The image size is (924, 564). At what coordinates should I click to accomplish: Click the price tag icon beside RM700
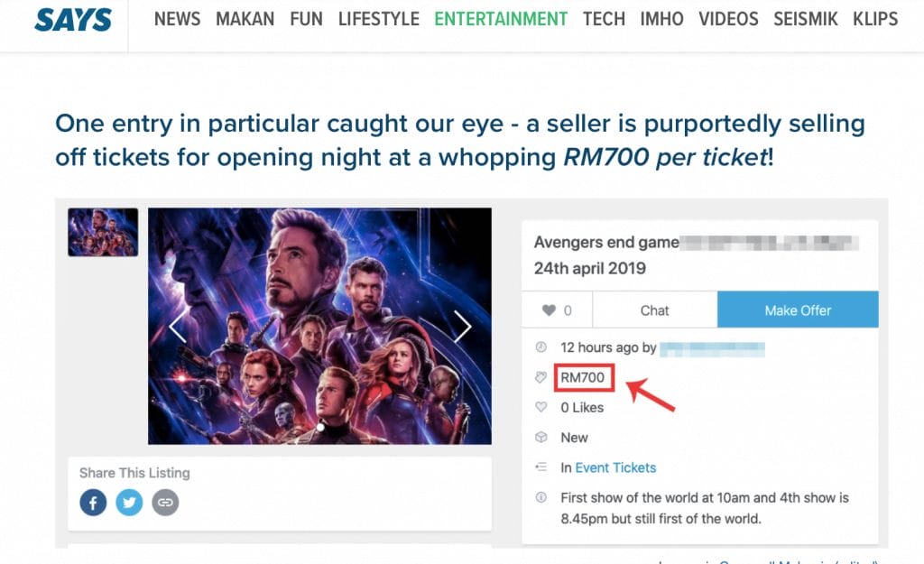click(541, 377)
